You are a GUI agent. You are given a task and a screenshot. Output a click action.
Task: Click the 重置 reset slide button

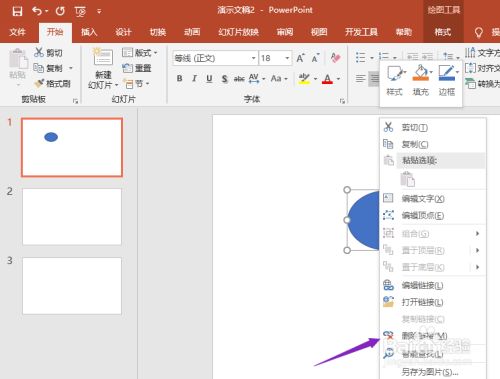point(137,68)
